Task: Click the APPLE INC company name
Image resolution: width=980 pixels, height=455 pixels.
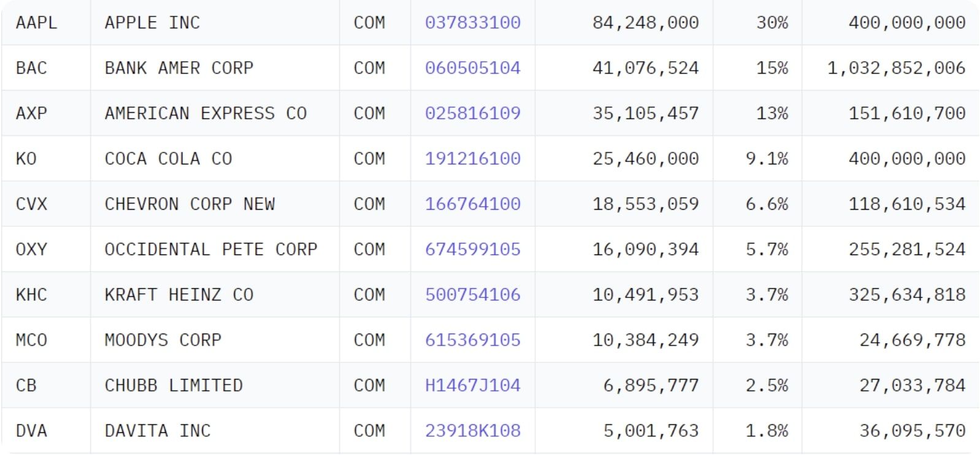Action: coord(152,23)
